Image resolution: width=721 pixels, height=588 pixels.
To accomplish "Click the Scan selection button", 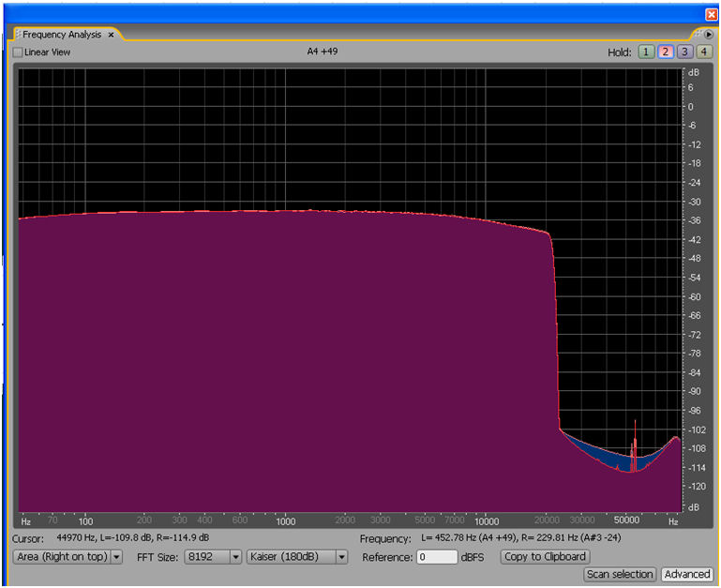I will (x=620, y=574).
